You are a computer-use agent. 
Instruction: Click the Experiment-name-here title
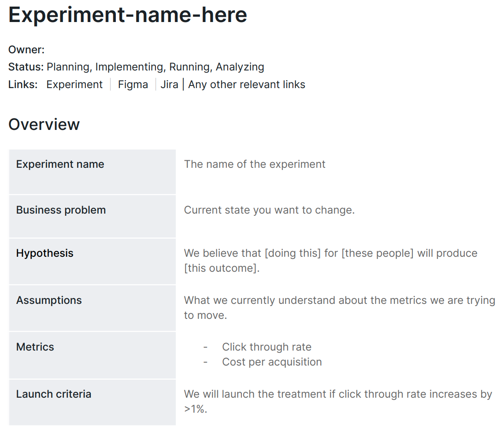128,15
